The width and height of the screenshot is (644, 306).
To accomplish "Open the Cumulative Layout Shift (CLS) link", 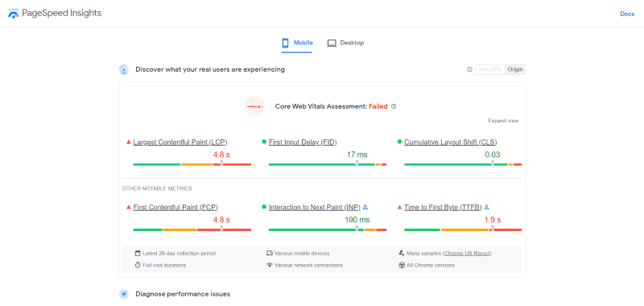I will pos(451,142).
